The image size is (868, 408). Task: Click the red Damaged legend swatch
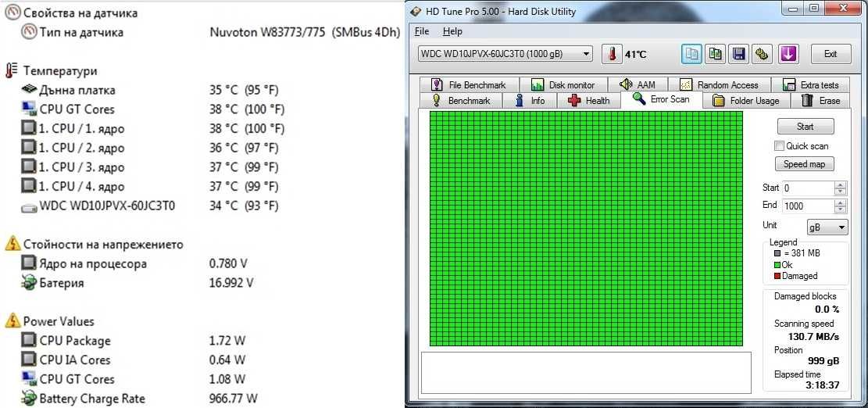(778, 276)
